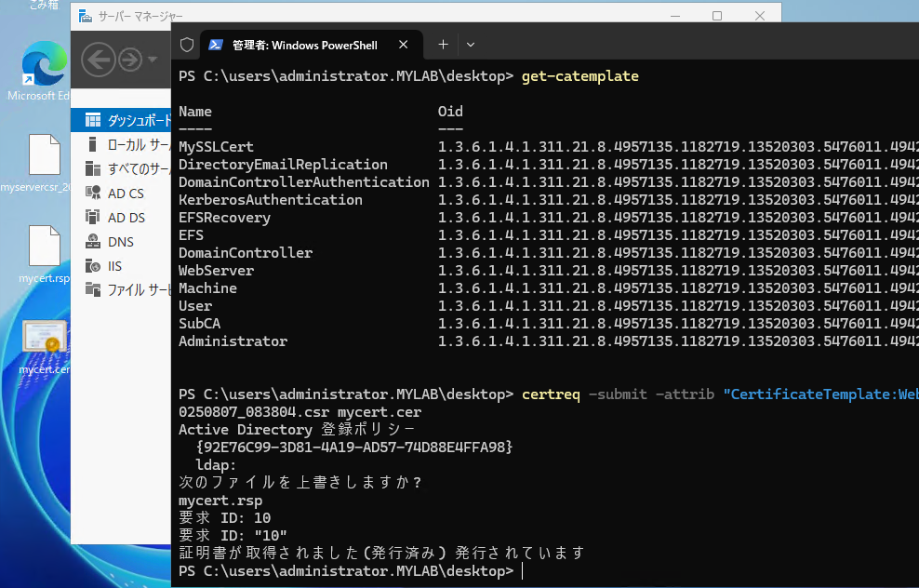Click the new tab plus button

pyautogui.click(x=443, y=44)
